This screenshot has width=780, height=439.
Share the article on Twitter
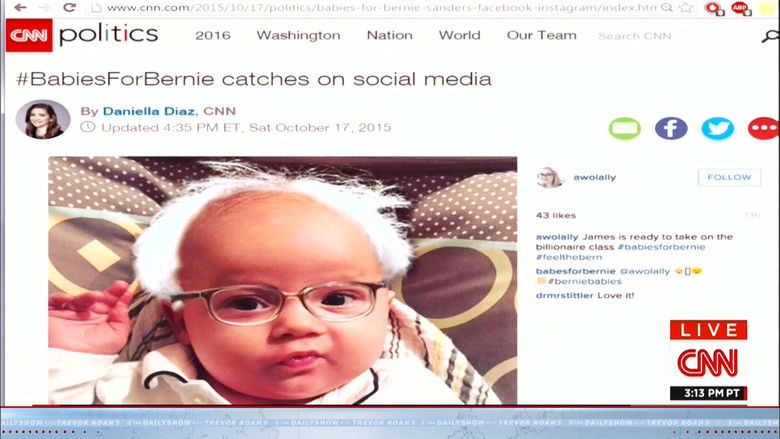[x=717, y=128]
